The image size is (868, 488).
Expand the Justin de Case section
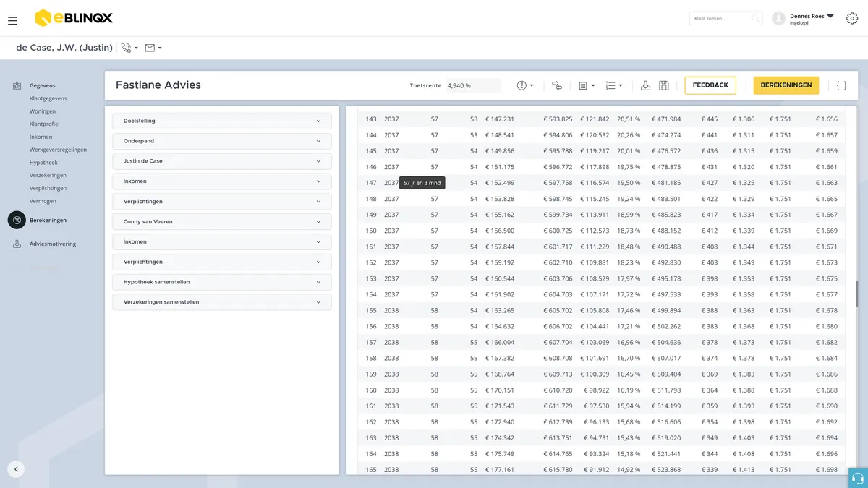[x=222, y=161]
